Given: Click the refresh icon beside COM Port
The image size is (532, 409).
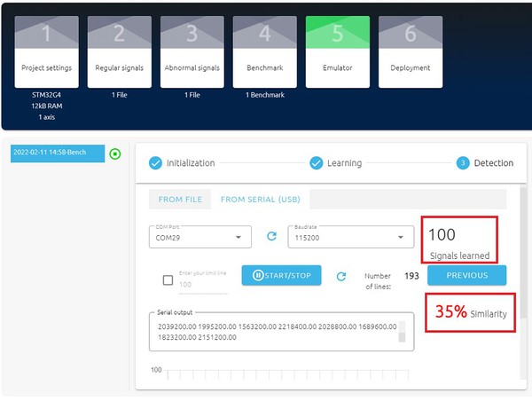Looking at the screenshot, I should pos(271,236).
